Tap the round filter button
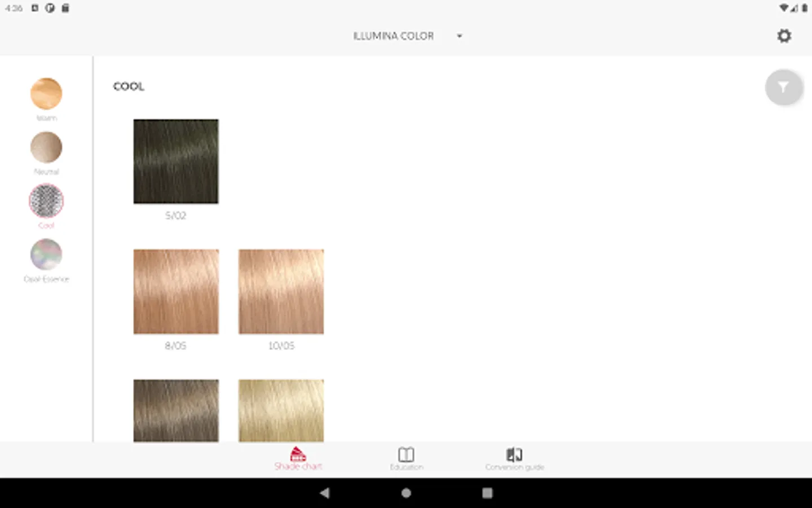 click(x=783, y=87)
